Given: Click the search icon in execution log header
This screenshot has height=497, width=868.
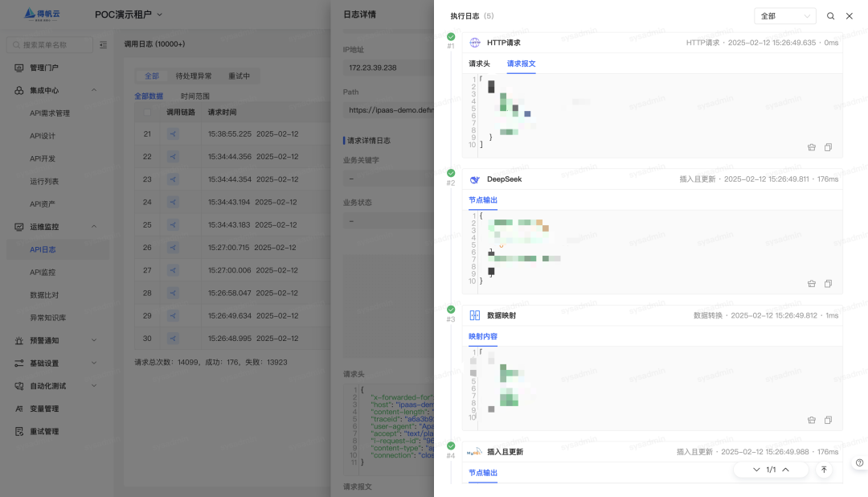Looking at the screenshot, I should click(830, 16).
